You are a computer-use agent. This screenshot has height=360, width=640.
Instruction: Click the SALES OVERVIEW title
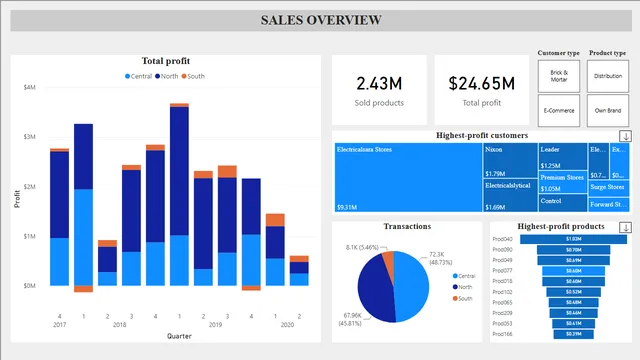(x=321, y=20)
